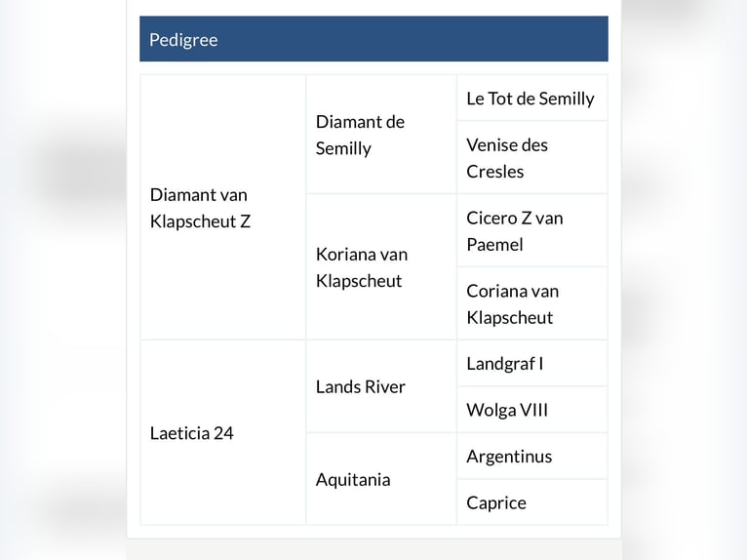The height and width of the screenshot is (560, 747).
Task: Select Venise des Cresles ancestor
Action: [x=507, y=158]
